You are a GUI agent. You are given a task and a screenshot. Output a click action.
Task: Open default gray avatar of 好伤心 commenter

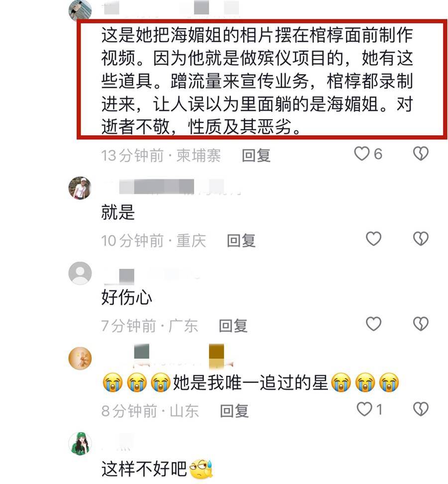pos(80,273)
